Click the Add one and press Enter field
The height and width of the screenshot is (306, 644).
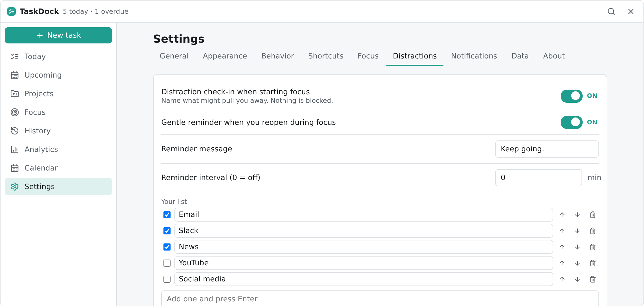pyautogui.click(x=380, y=299)
